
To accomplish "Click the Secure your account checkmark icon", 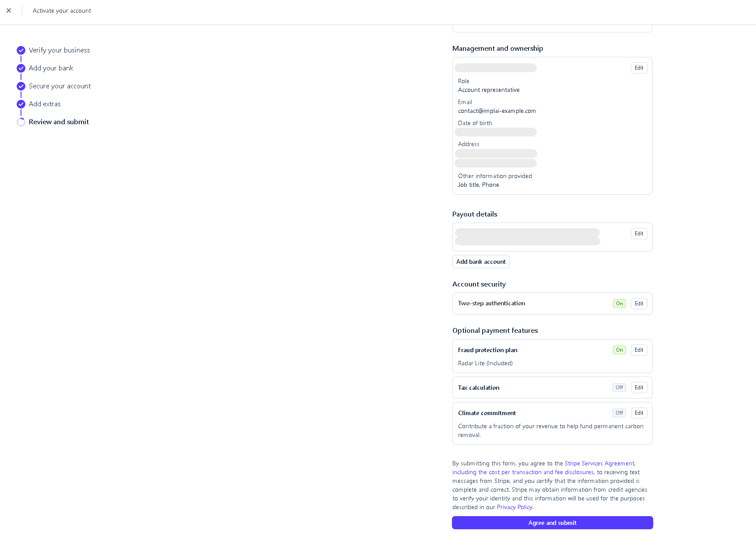I will pos(21,86).
